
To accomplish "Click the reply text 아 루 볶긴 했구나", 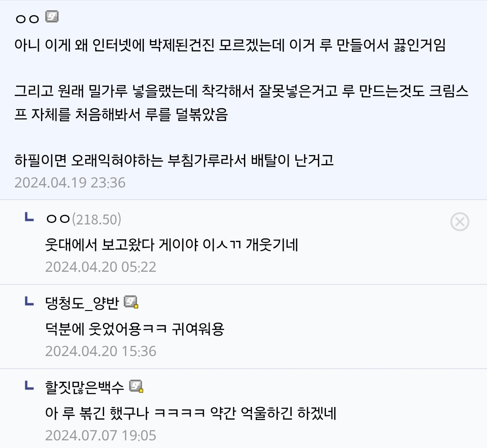I will [191, 413].
